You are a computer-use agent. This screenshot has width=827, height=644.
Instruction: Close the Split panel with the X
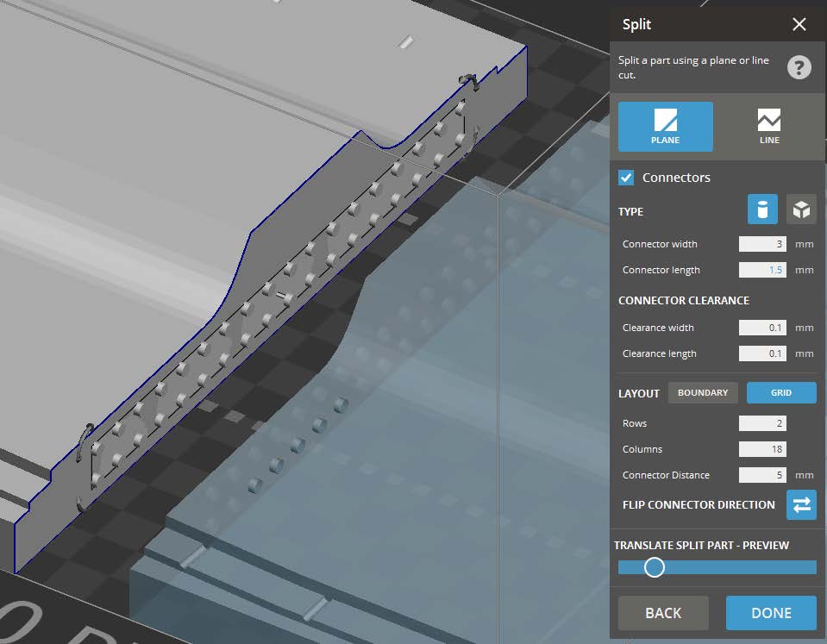799,24
